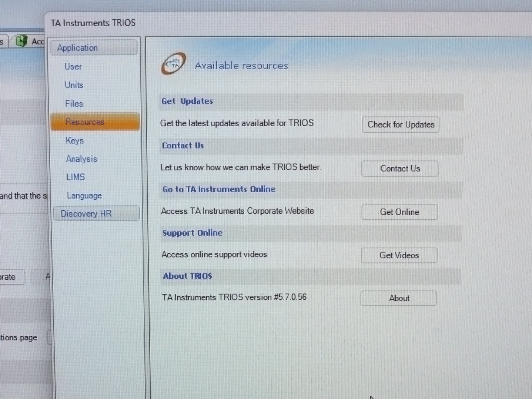Click text 'Access online support videos'
This screenshot has height=399, width=532.
coord(214,255)
